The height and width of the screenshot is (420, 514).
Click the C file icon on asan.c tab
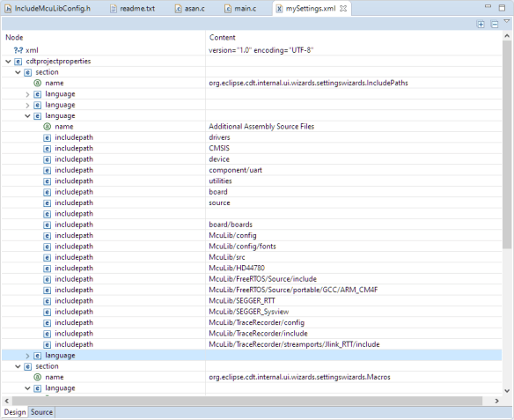point(178,9)
